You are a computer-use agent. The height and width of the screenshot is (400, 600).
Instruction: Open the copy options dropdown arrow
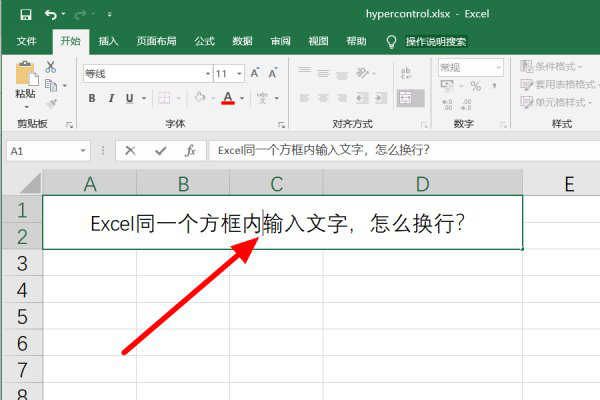(65, 85)
